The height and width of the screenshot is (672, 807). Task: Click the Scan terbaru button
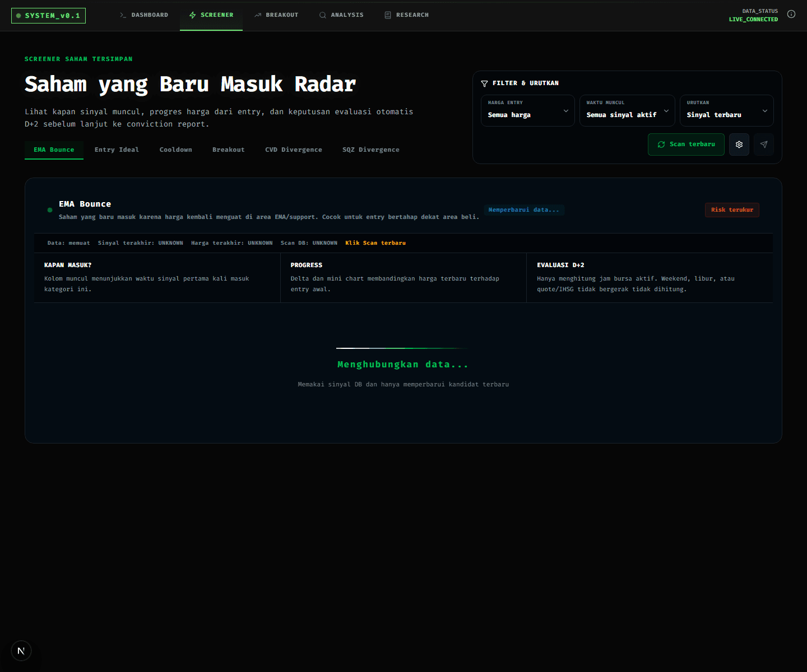[686, 144]
